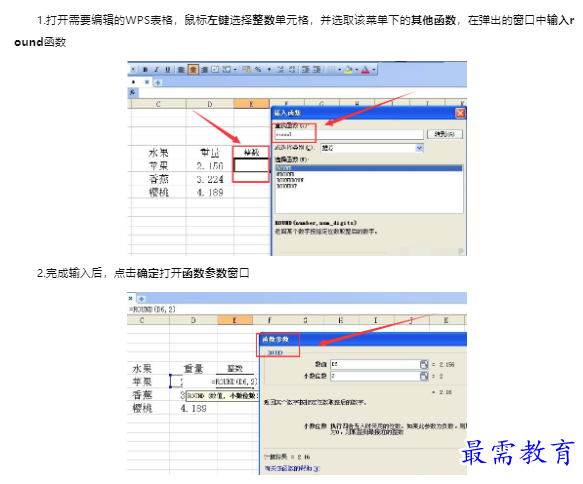583x484 pixels.
Task: Open the merge cells dropdown arrow
Action: tap(235, 70)
